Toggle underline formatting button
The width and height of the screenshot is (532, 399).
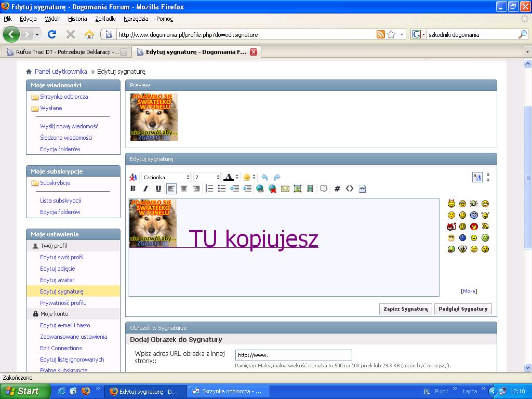click(x=158, y=189)
